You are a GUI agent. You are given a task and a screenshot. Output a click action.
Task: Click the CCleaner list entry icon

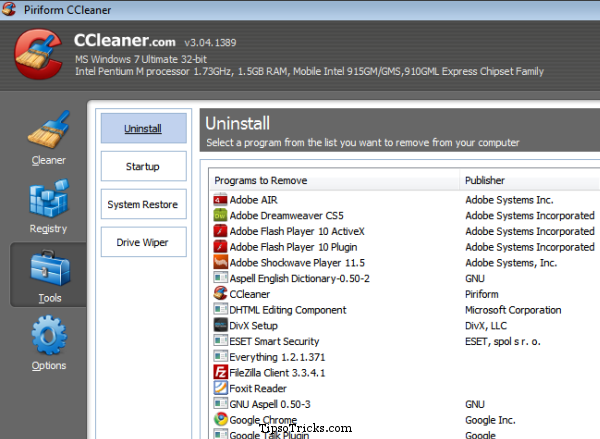220,294
